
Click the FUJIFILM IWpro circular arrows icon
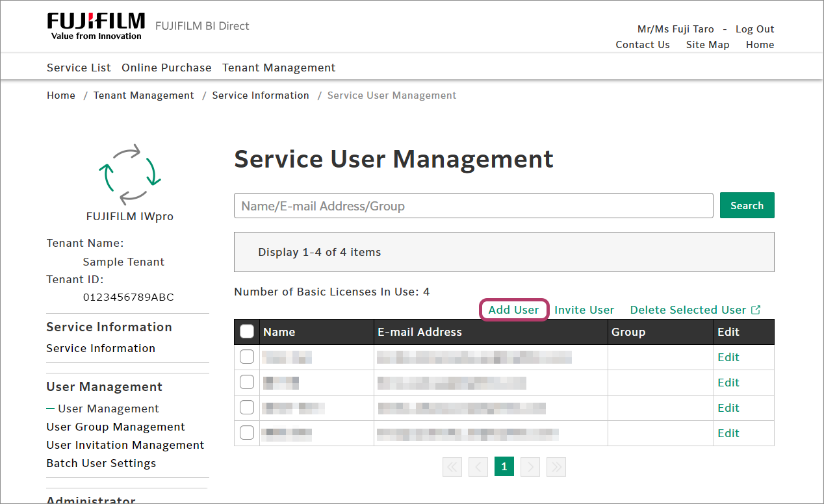(129, 173)
